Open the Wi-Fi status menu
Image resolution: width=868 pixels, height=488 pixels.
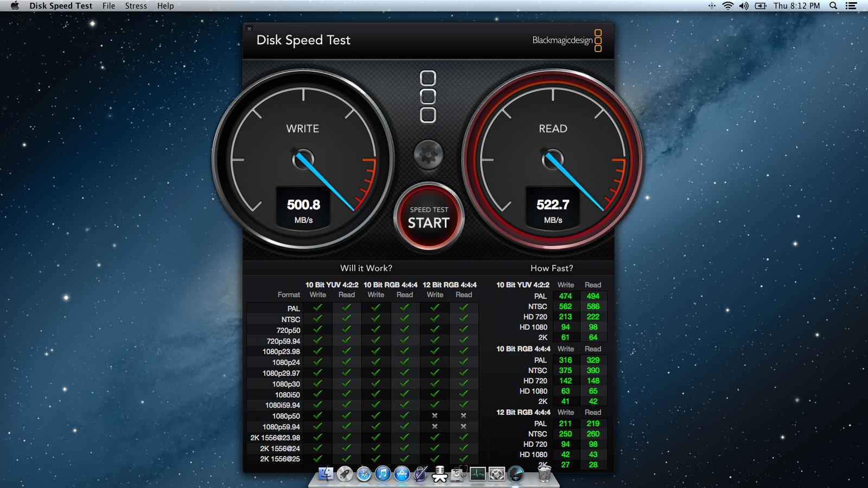point(728,6)
